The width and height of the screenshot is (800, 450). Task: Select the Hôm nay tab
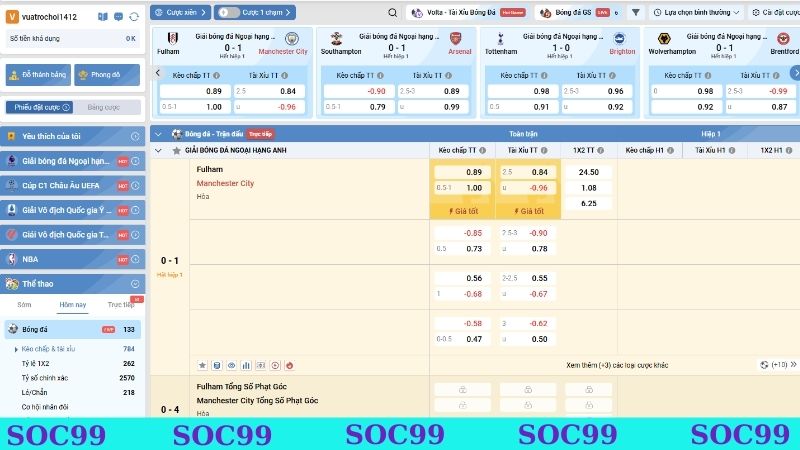point(72,305)
